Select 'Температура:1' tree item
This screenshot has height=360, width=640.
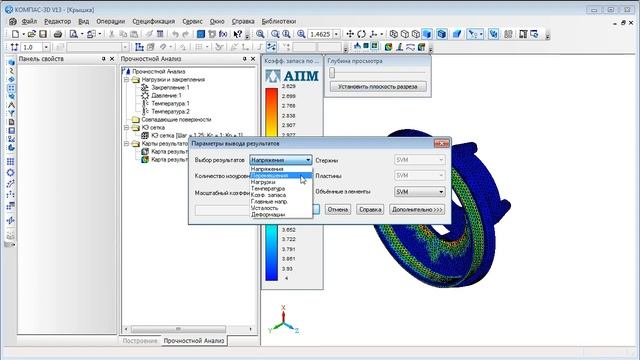point(170,104)
